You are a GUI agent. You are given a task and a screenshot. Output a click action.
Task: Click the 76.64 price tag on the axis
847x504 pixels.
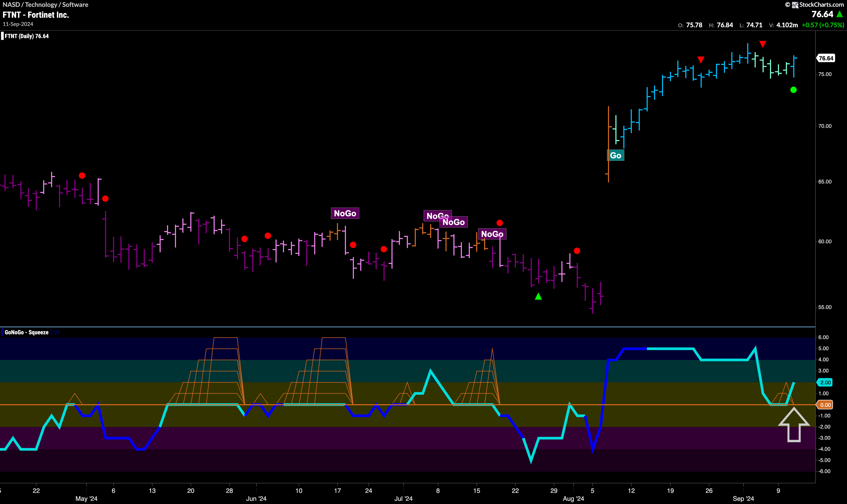[826, 58]
